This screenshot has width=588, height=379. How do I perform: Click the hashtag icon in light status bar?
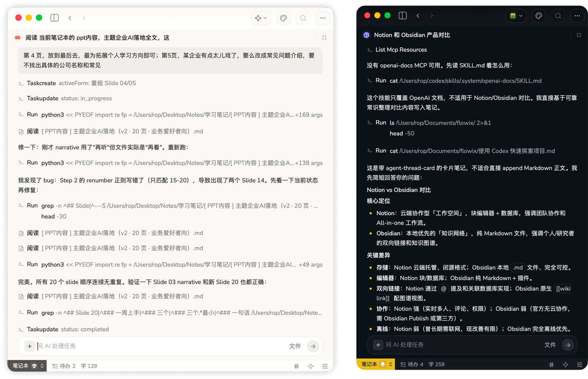click(296, 366)
